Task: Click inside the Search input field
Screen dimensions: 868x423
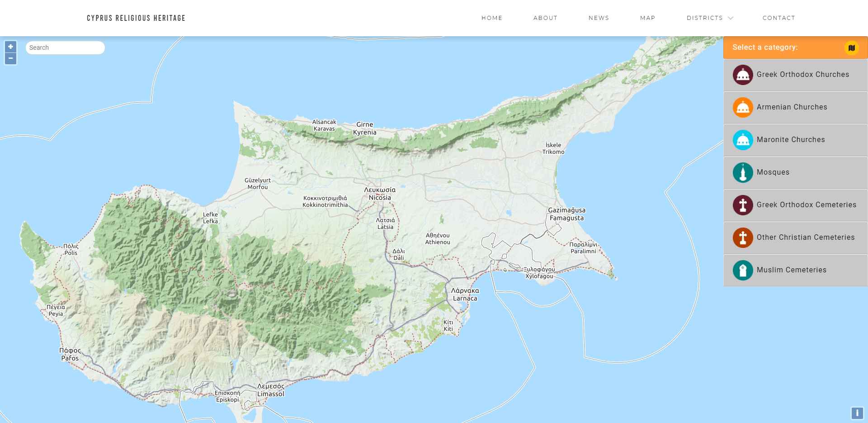Action: tap(65, 48)
